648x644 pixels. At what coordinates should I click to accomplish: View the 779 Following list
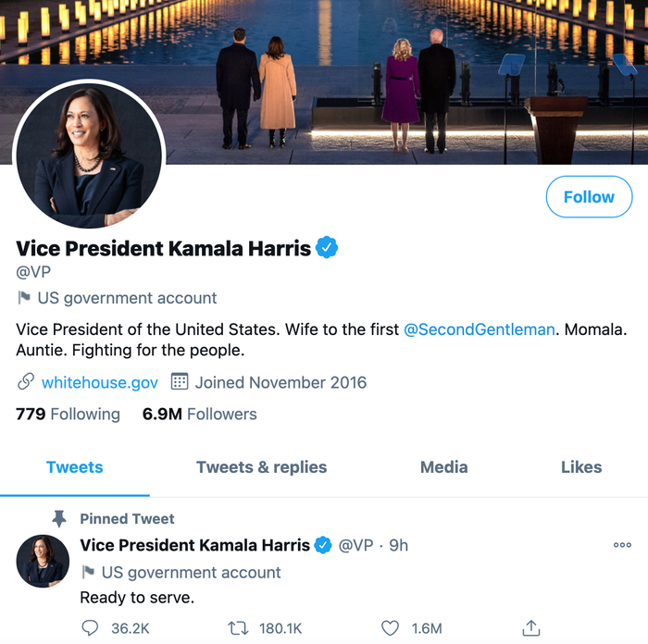click(68, 414)
